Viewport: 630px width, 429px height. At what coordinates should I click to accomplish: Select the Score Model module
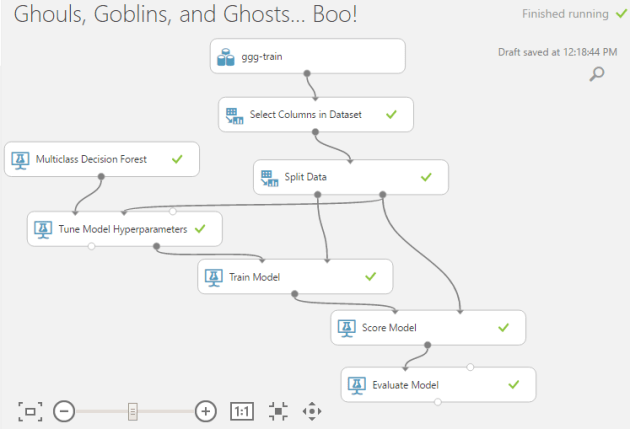(427, 327)
